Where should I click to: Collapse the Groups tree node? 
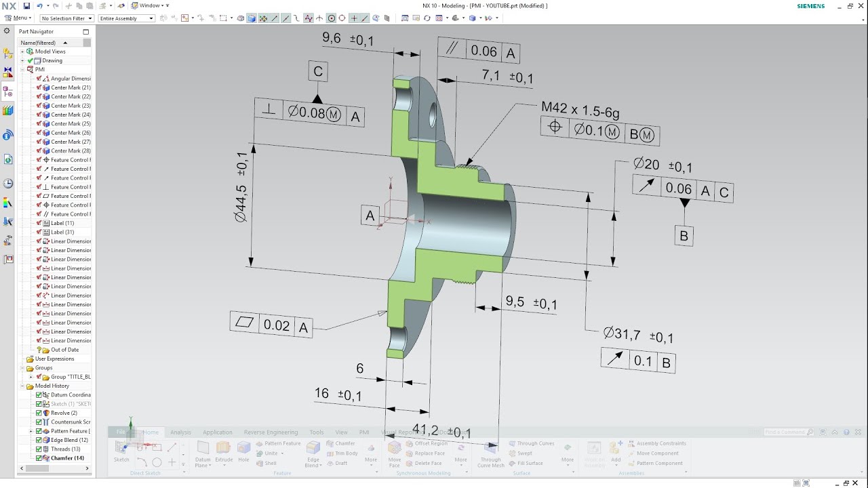22,367
